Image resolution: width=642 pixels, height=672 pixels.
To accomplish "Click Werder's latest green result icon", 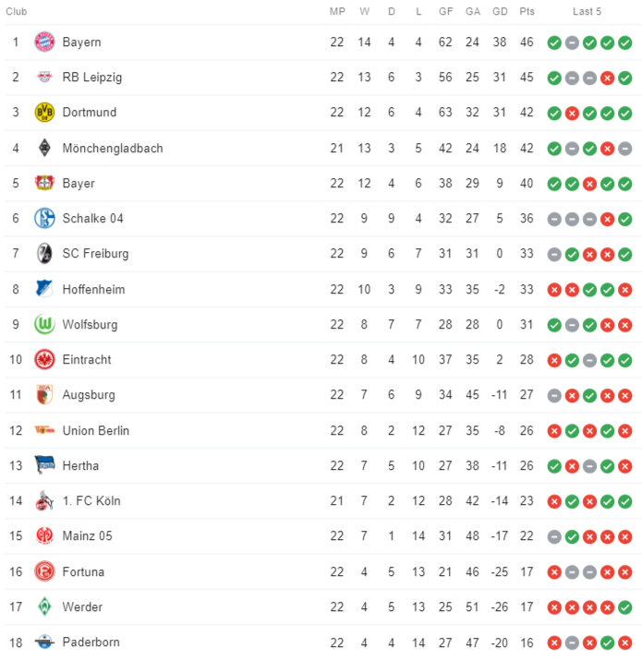I will pos(625,607).
